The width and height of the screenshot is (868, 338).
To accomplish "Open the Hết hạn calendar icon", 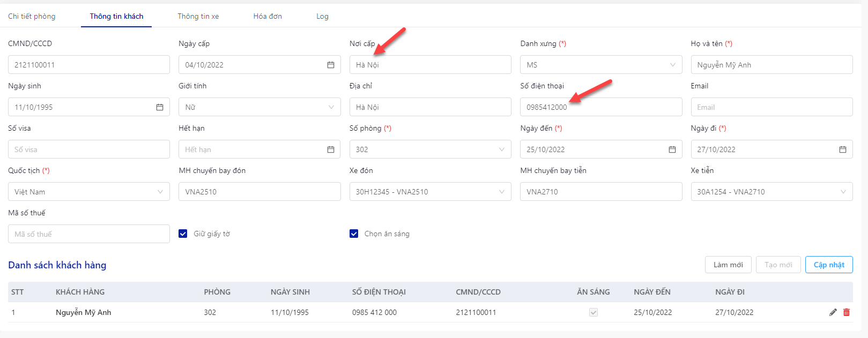I will (331, 149).
